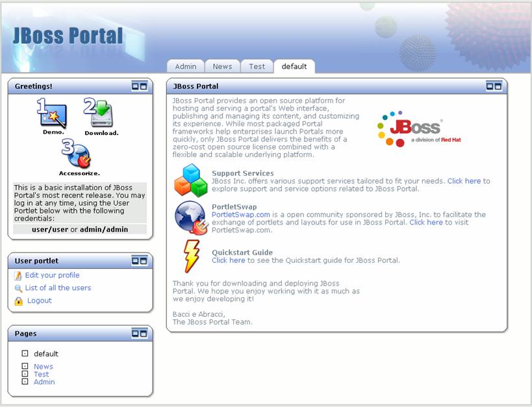The image size is (532, 407).
Task: Click the magnifier icon beside user list
Action: 18,289
